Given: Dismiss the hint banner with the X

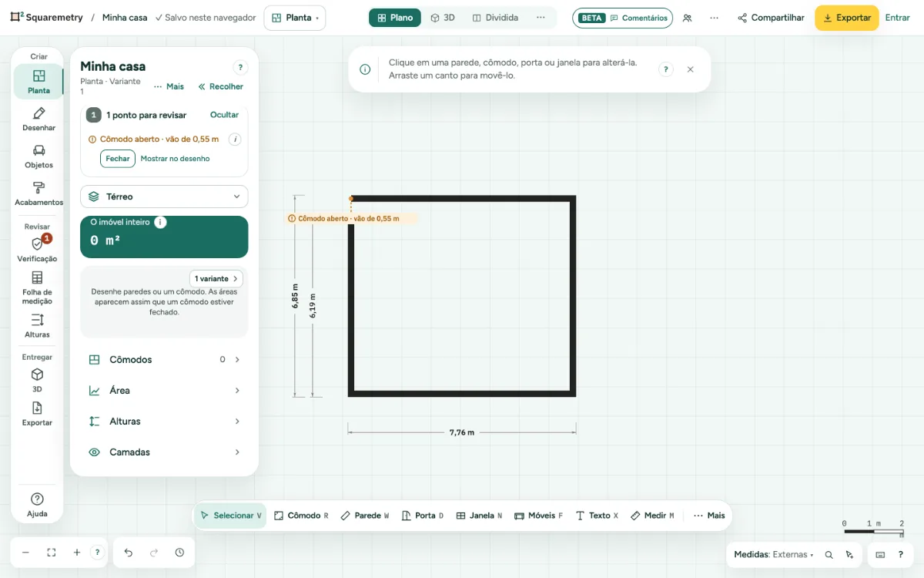Looking at the screenshot, I should (x=690, y=69).
